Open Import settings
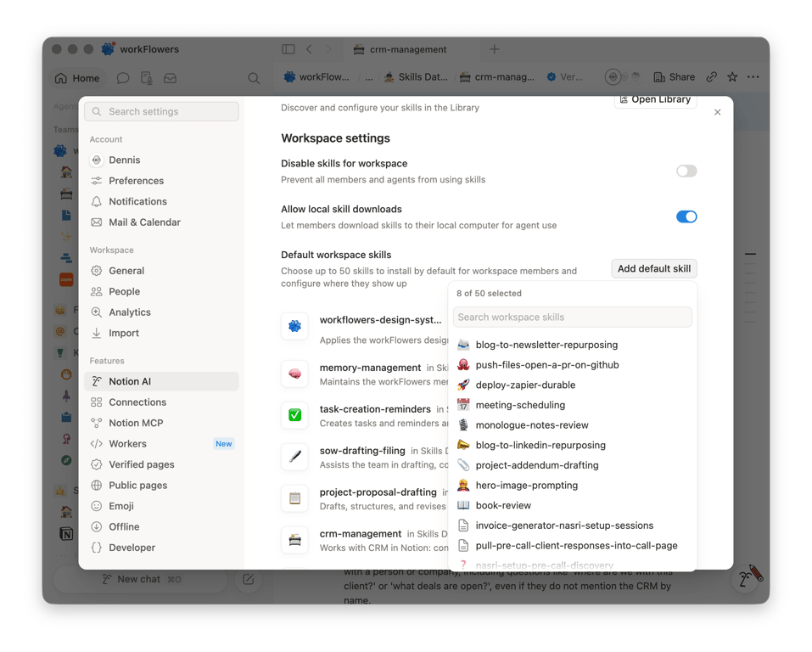The width and height of the screenshot is (812, 652). pyautogui.click(x=161, y=333)
